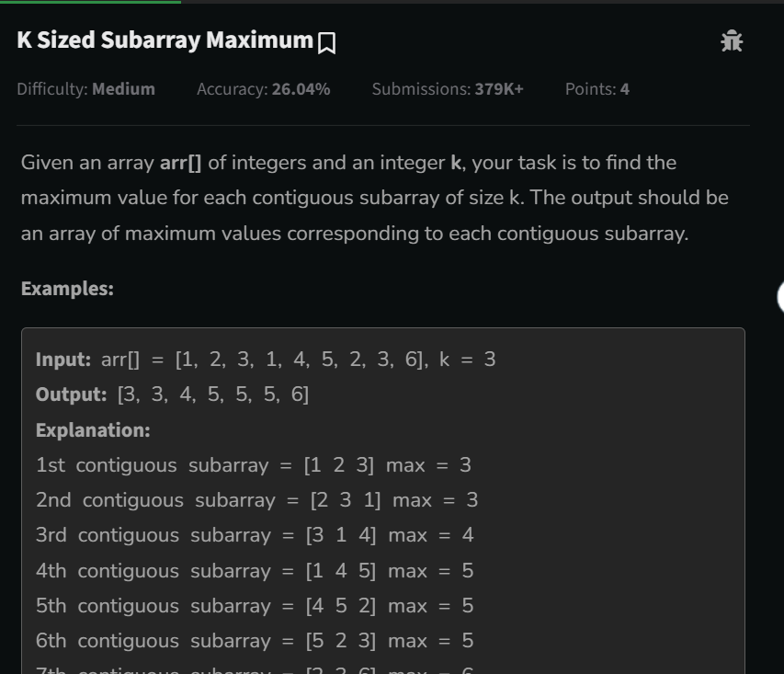Click the '1st contiguous subarray' line
This screenshot has height=674, width=784.
pyautogui.click(x=254, y=465)
